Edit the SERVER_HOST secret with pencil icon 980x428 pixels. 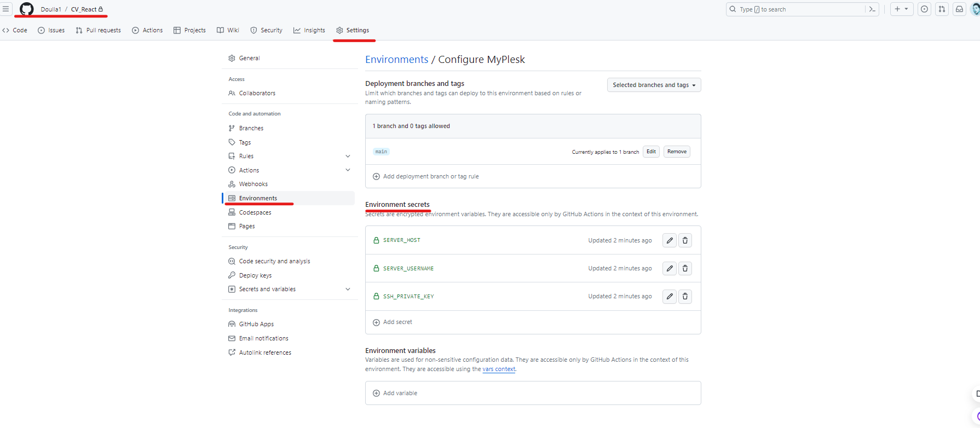(669, 240)
